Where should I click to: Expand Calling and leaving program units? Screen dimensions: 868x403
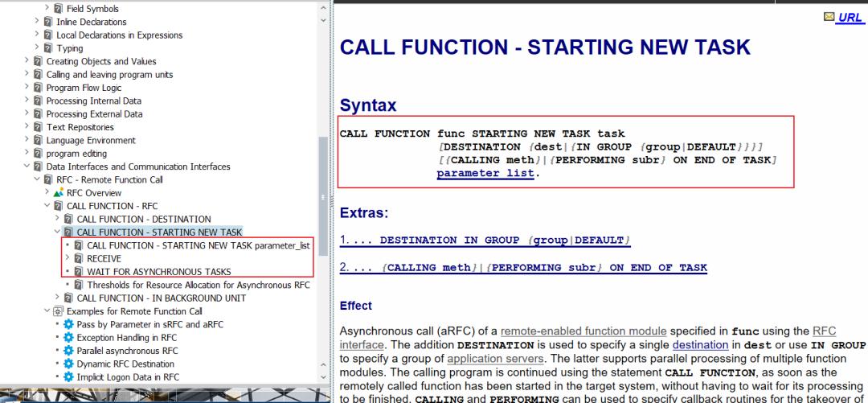(27, 74)
